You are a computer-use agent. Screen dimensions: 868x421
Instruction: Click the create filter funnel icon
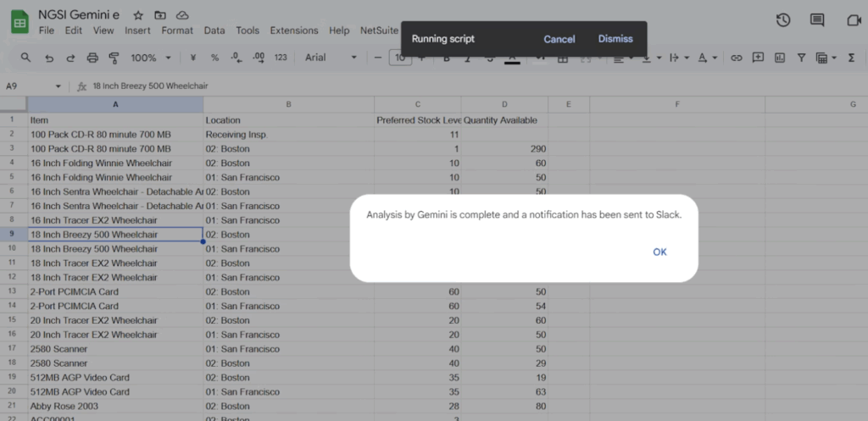click(x=801, y=58)
